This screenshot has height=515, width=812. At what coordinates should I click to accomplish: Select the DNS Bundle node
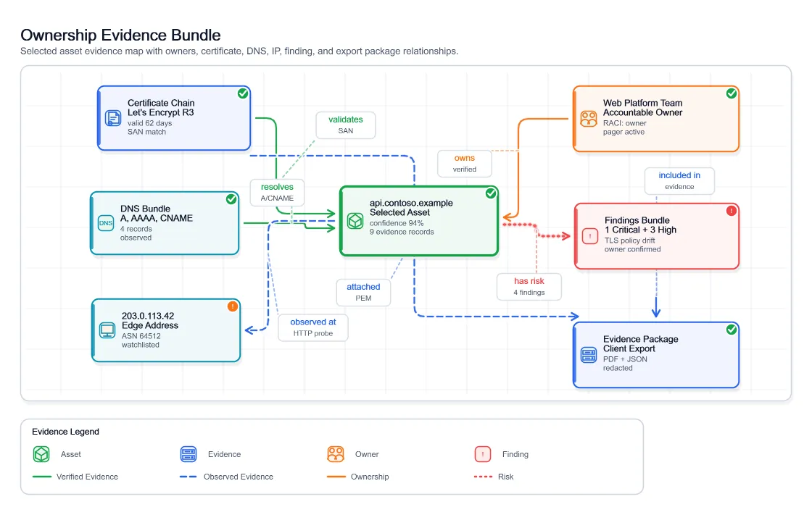165,224
